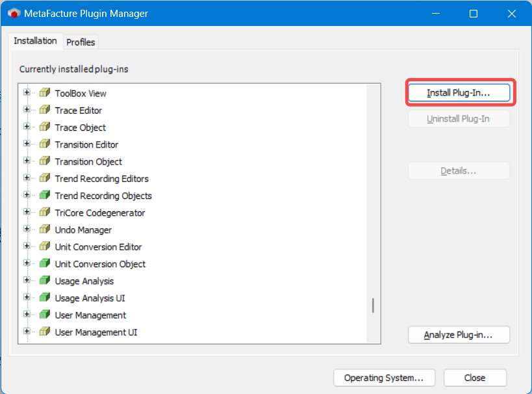Select the Usage Analysis row text
The width and height of the screenshot is (532, 394).
(x=84, y=282)
